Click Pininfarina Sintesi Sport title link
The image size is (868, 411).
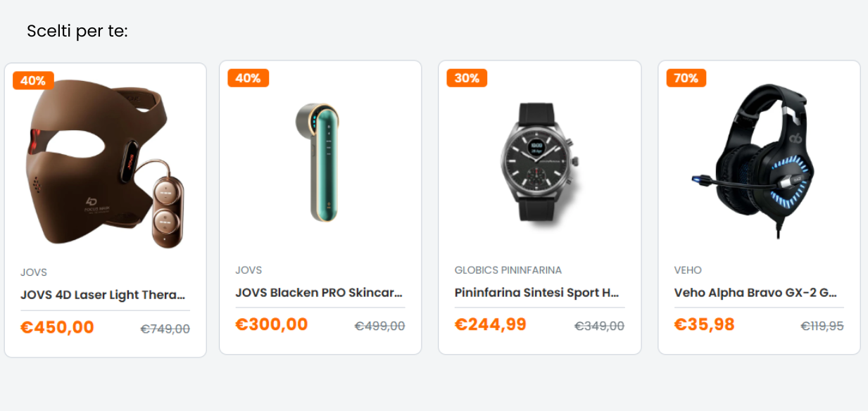537,293
